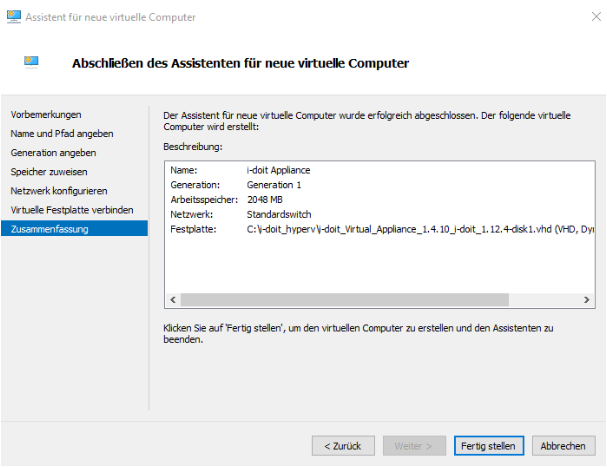Click the Arbeitsspeicher 2048 MB row
This screenshot has width=607, height=467.
click(x=272, y=199)
